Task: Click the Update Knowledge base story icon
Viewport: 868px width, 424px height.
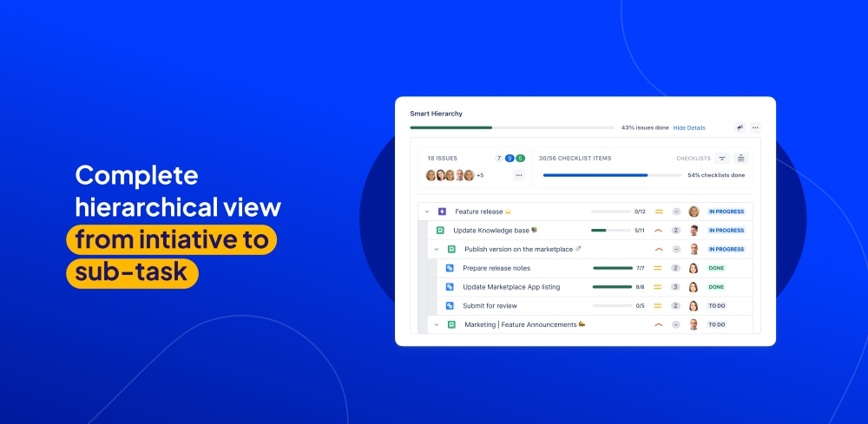Action: point(440,231)
